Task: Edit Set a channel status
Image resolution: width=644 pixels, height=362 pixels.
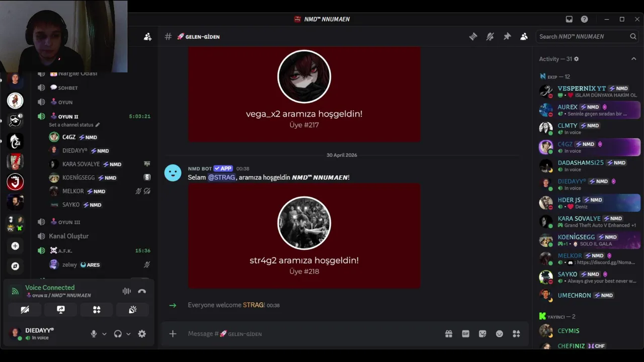Action: tap(74, 125)
